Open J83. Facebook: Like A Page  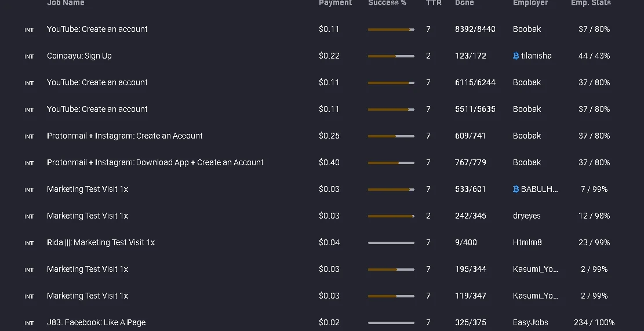[x=96, y=323]
